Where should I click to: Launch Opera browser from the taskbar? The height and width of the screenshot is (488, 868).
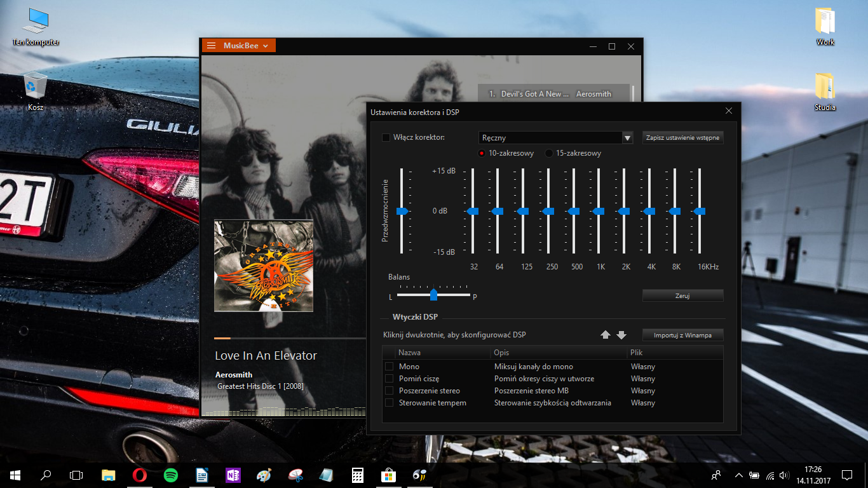click(139, 475)
